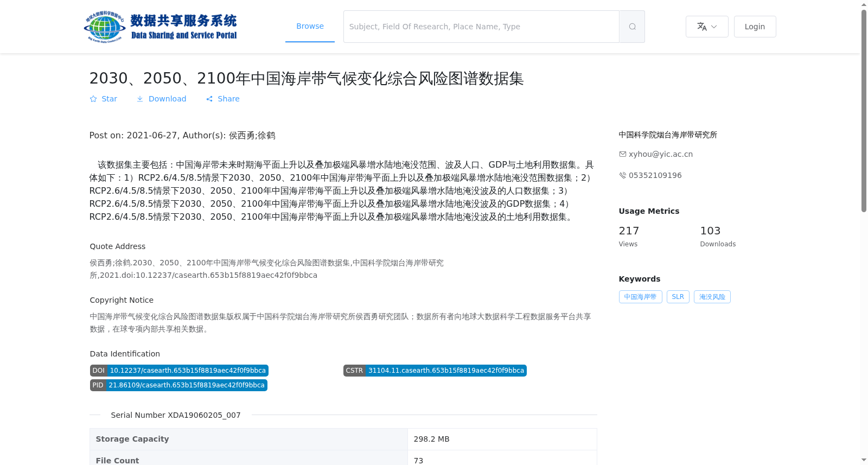The width and height of the screenshot is (868, 465).
Task: Click the Data Sharing and Service Portal logo
Action: click(x=161, y=27)
